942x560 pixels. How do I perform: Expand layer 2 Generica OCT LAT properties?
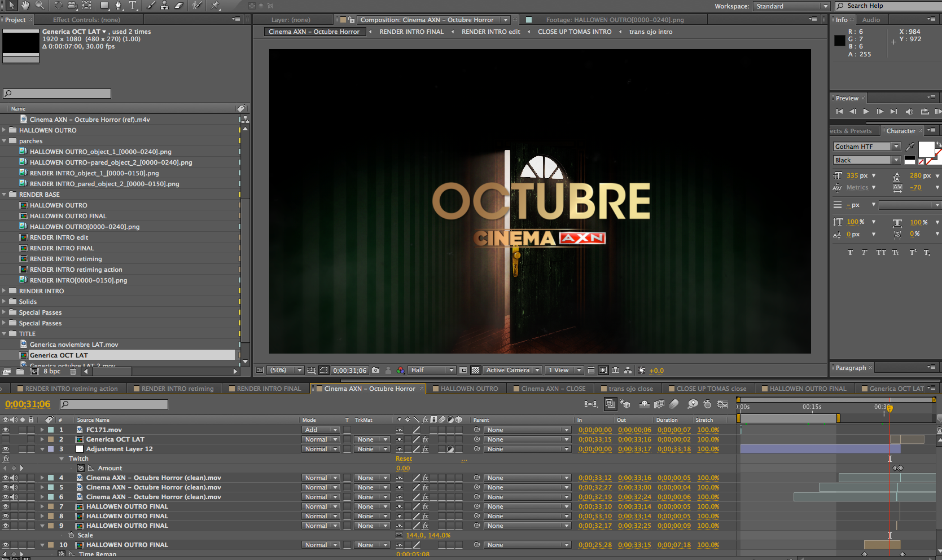pos(42,439)
